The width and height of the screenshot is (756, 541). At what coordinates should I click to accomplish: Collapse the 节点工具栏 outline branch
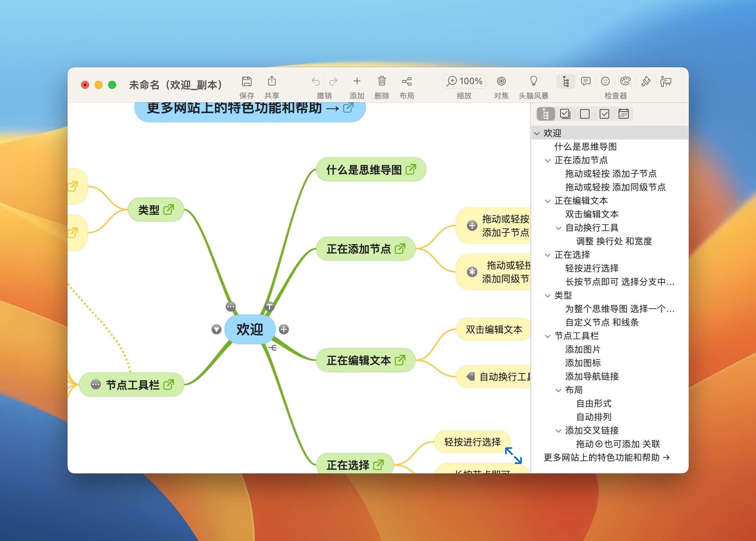click(548, 336)
